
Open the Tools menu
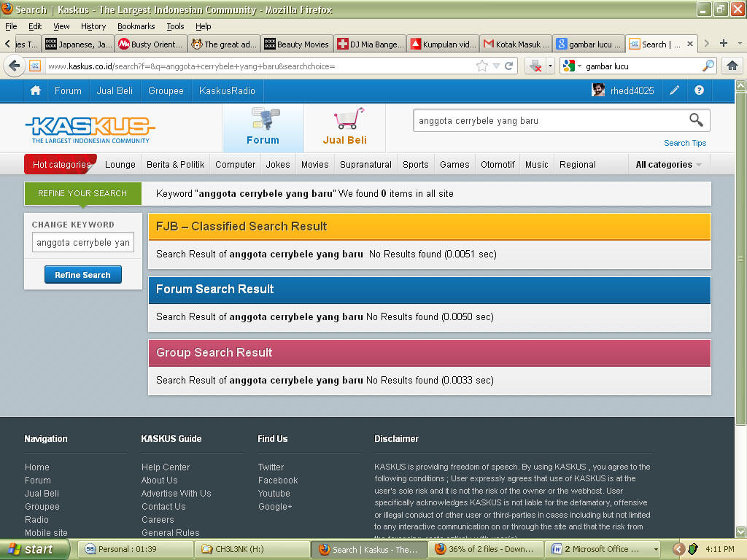point(175,26)
